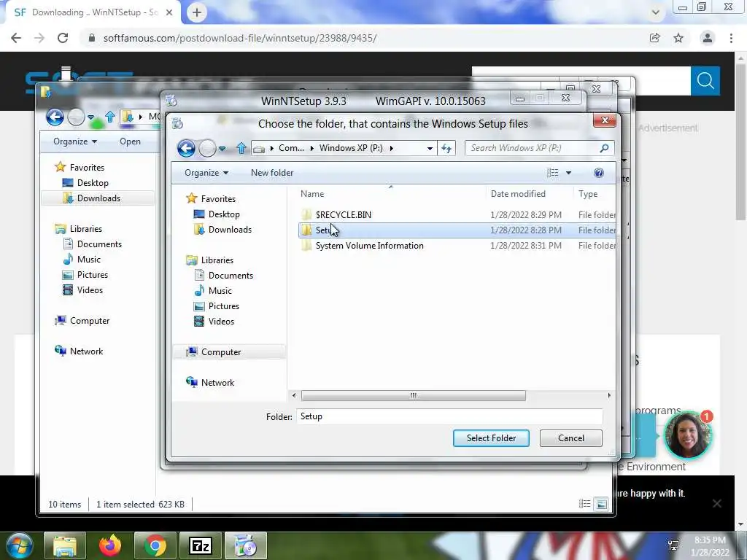Select Network in dialog navigation pane
The width and height of the screenshot is (747, 560).
point(217,382)
